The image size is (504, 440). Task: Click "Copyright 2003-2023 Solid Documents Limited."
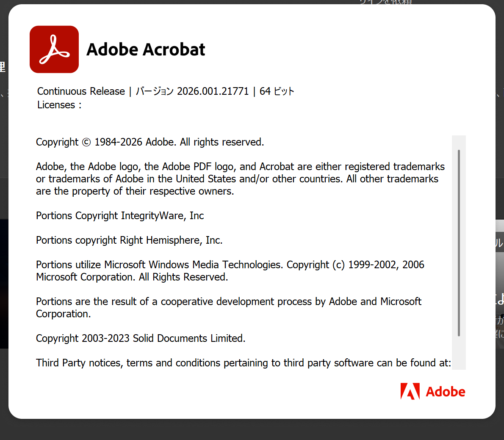(x=141, y=338)
